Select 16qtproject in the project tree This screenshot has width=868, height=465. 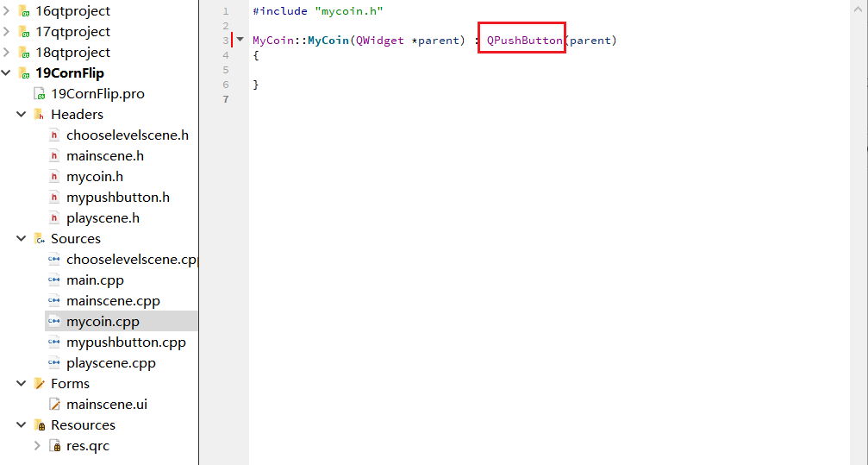pos(72,11)
